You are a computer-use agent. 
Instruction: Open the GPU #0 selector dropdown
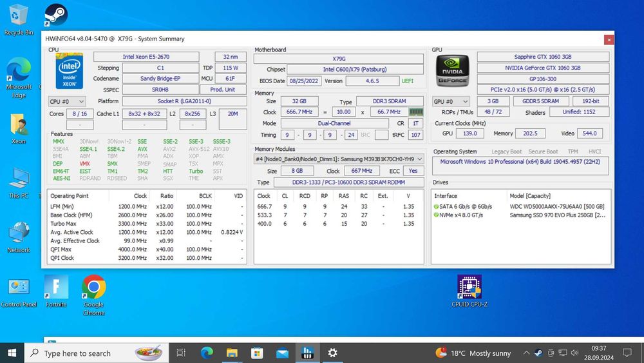pos(451,101)
